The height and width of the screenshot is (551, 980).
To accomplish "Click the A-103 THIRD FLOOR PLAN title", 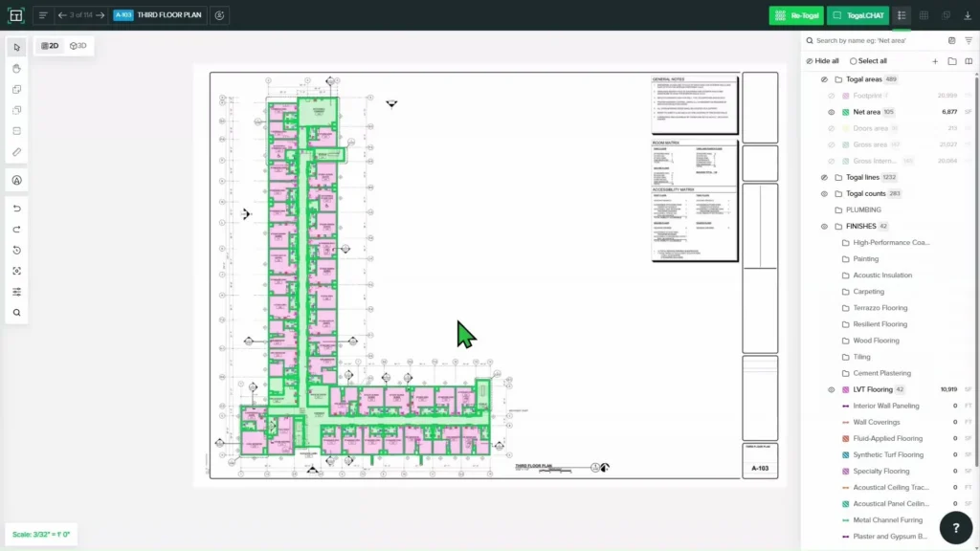I will (158, 15).
